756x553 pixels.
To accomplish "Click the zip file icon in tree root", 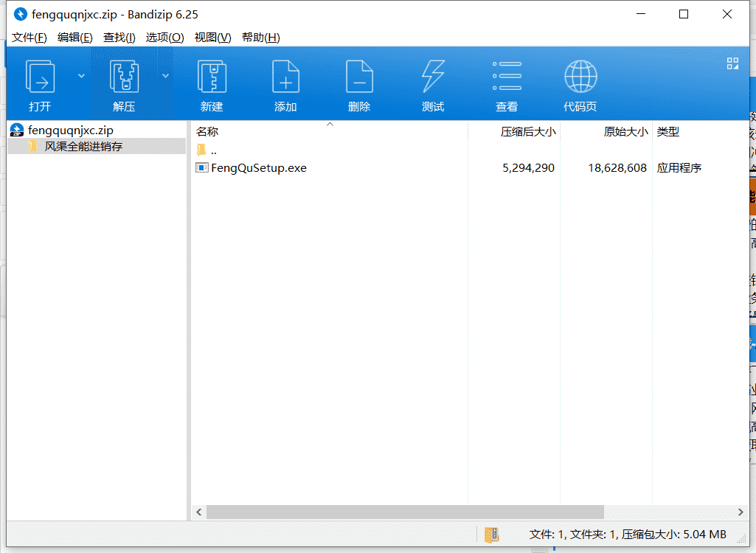I will (x=17, y=131).
